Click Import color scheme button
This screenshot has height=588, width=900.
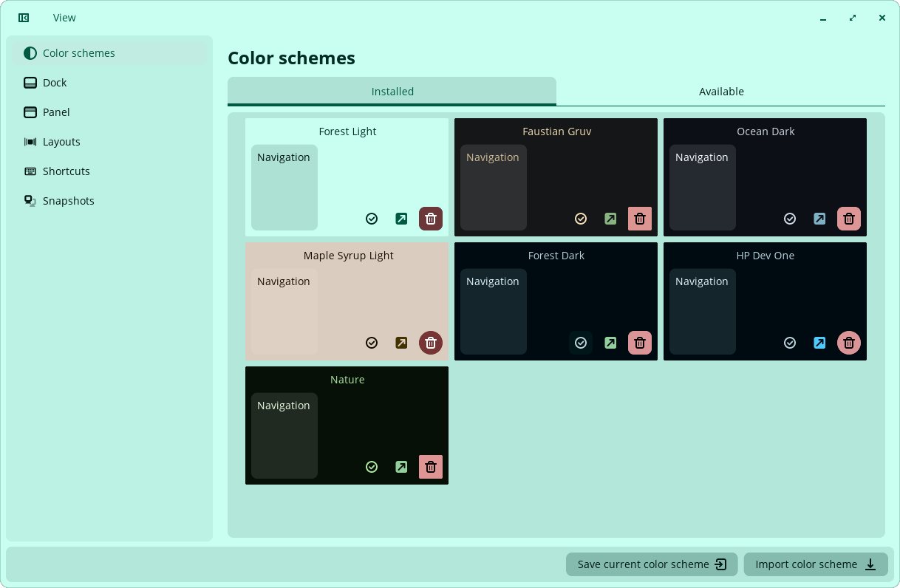pyautogui.click(x=816, y=564)
